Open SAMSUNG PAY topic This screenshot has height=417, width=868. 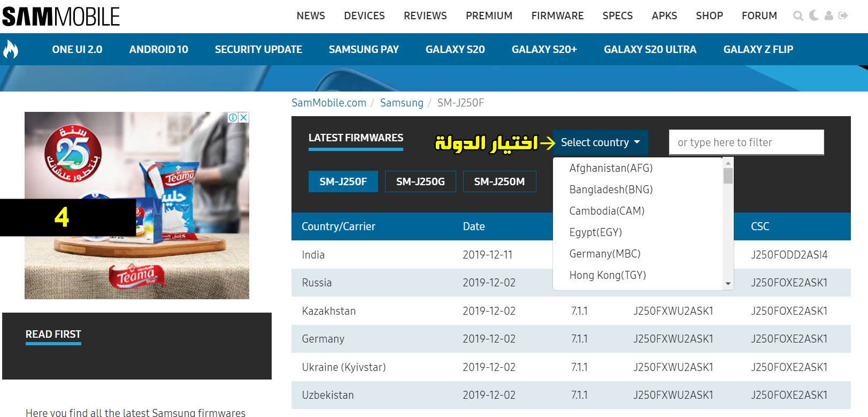[364, 49]
